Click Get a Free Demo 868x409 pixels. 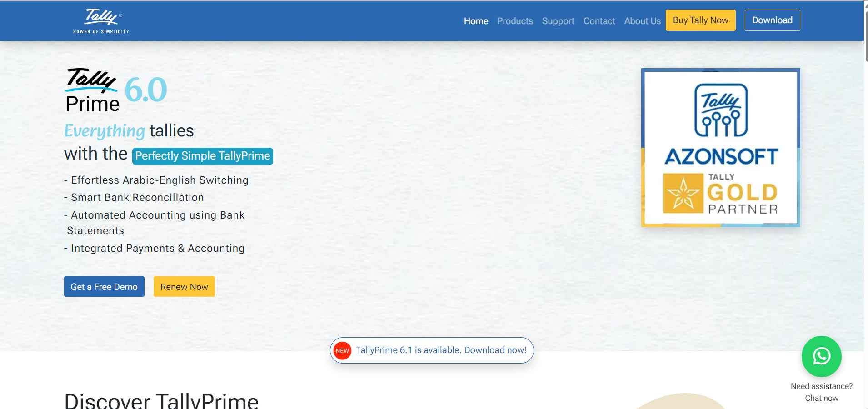(x=104, y=286)
